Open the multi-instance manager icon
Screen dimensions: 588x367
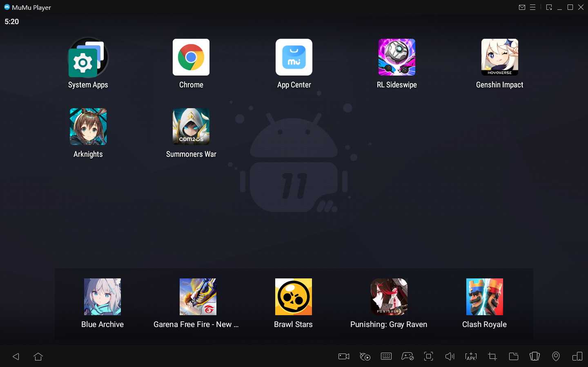tap(577, 356)
